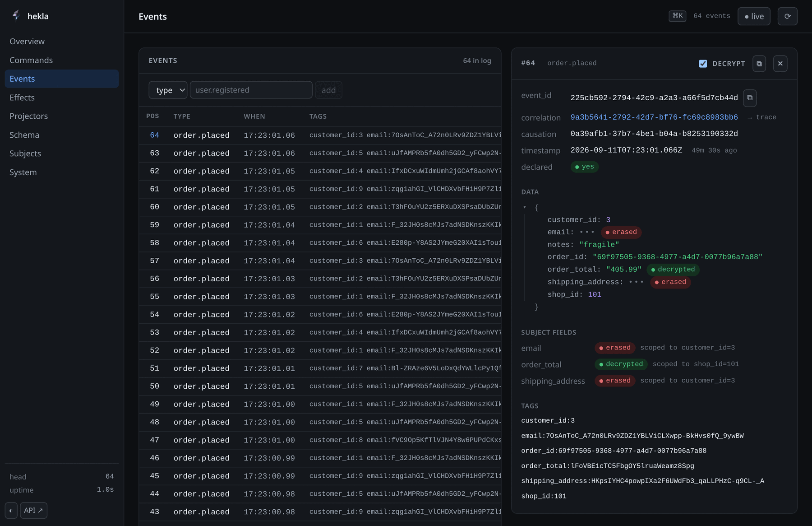Click the shop_id:101 tag
The width and height of the screenshot is (812, 526).
(x=544, y=496)
